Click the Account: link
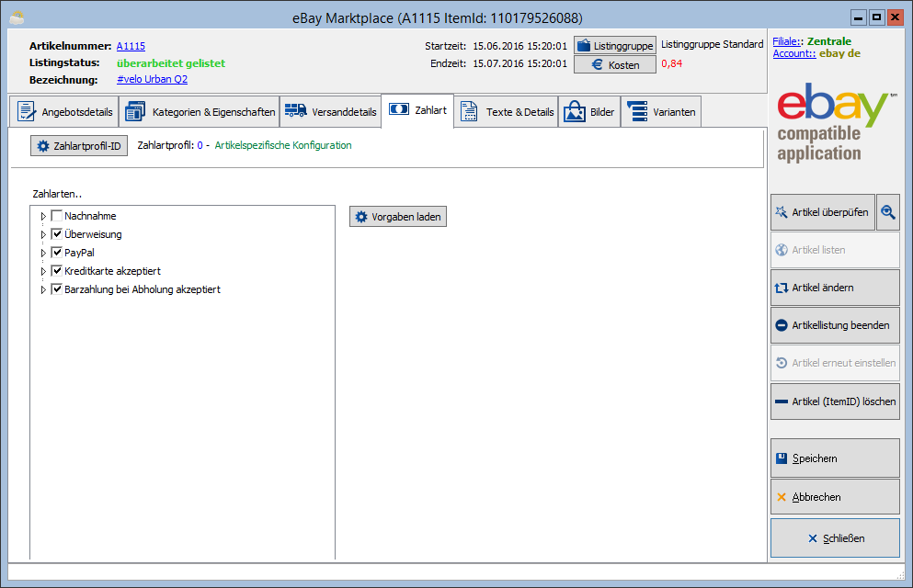The height and width of the screenshot is (588, 913). click(x=794, y=53)
